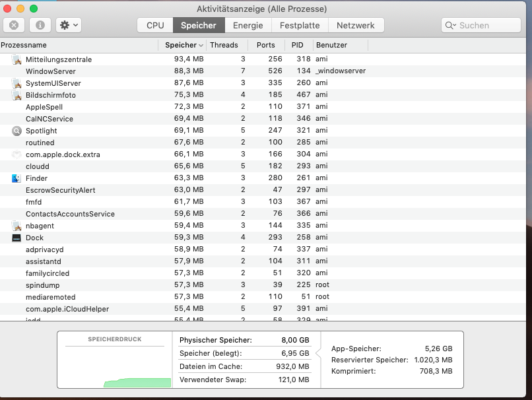Image resolution: width=532 pixels, height=400 pixels.
Task: Click the Finder face icon
Action: click(x=17, y=178)
